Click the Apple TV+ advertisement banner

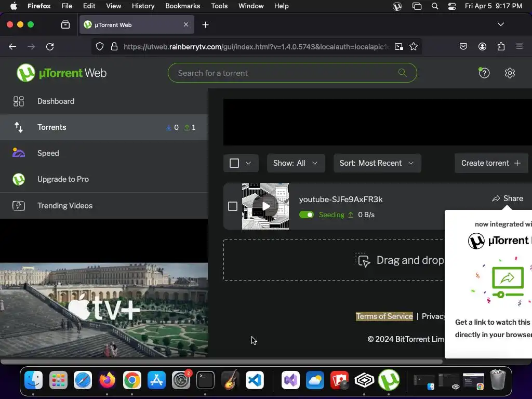(x=104, y=310)
